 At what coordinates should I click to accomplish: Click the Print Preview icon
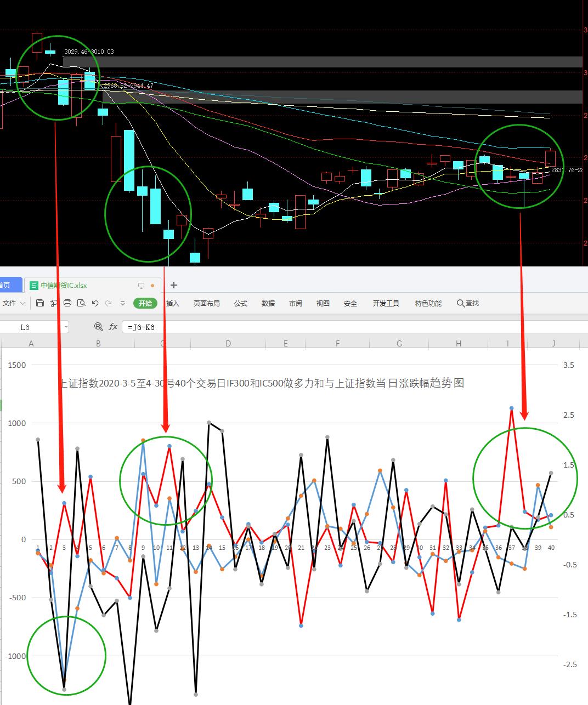point(81,303)
